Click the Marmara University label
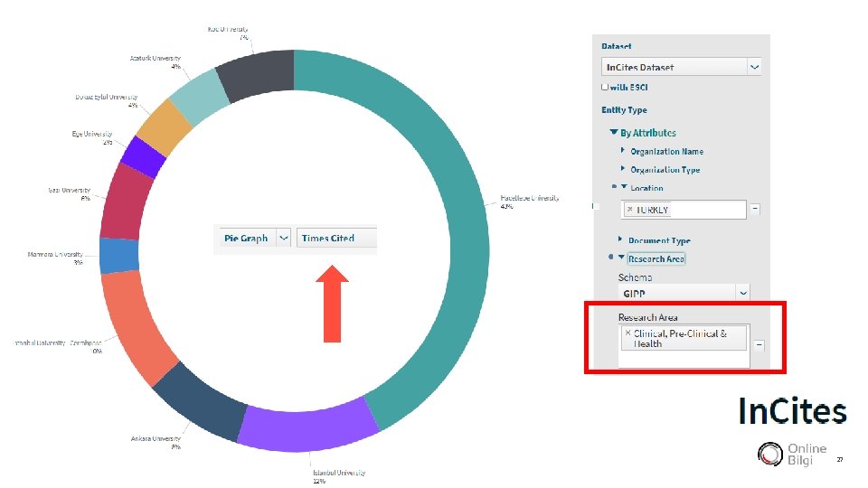This screenshot has width=868, height=488. [55, 258]
